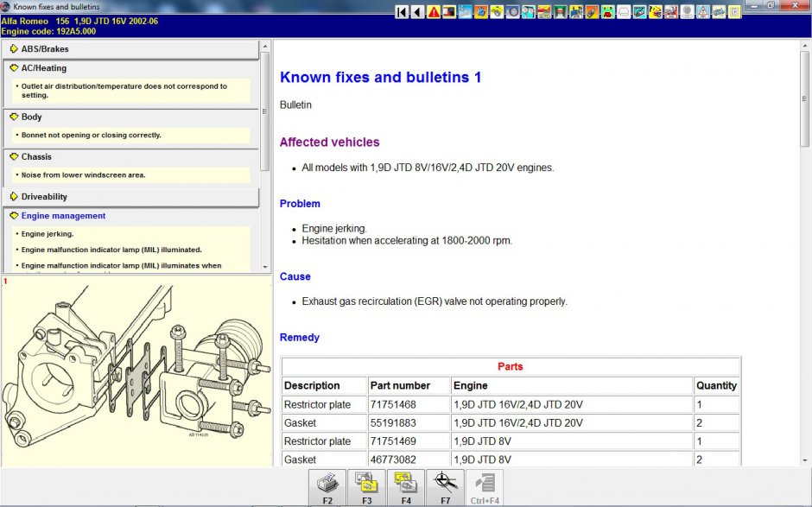Click the green frog face toolbar icon

click(607, 12)
